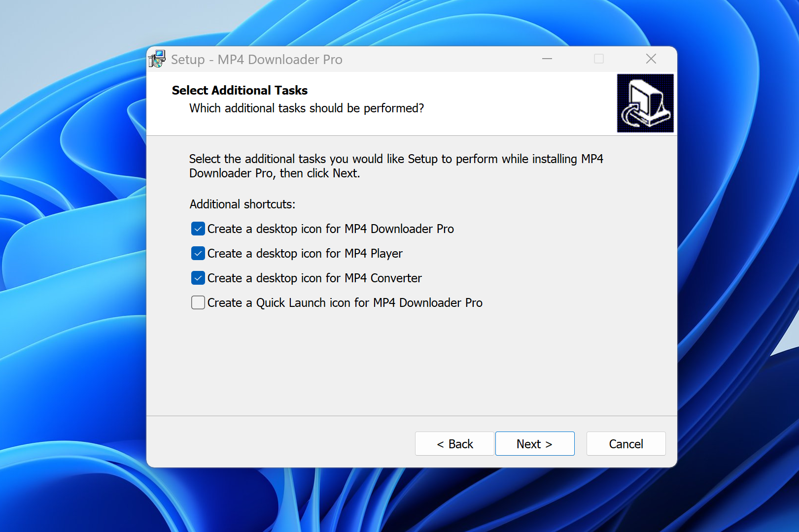This screenshot has width=799, height=532.
Task: Close the setup window with X
Action: (x=651, y=59)
